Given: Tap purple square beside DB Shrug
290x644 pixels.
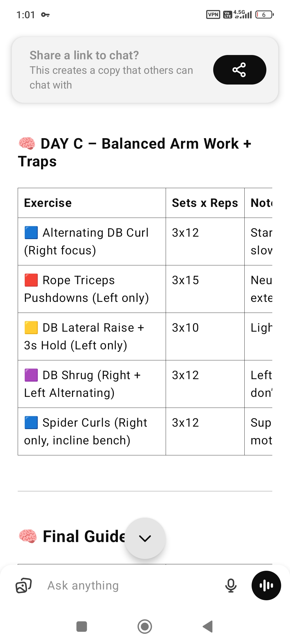Looking at the screenshot, I should click(x=31, y=375).
